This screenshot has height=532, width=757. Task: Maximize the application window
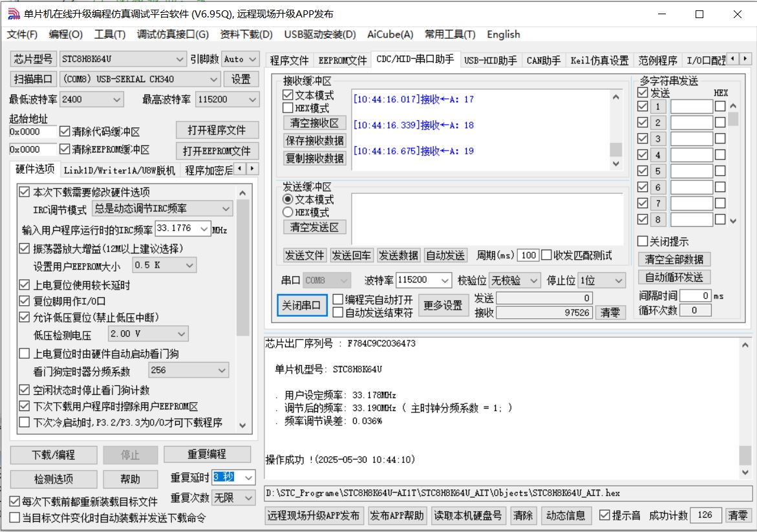tap(699, 14)
